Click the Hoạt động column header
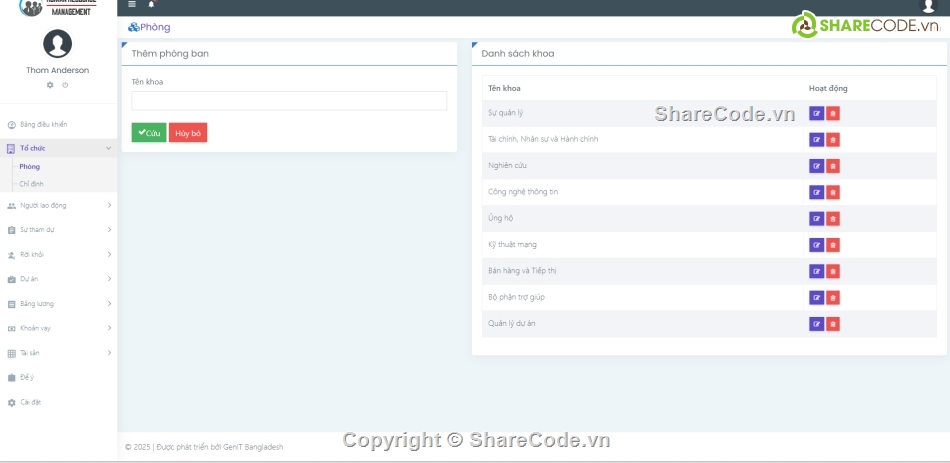The width and height of the screenshot is (950, 463). [828, 88]
